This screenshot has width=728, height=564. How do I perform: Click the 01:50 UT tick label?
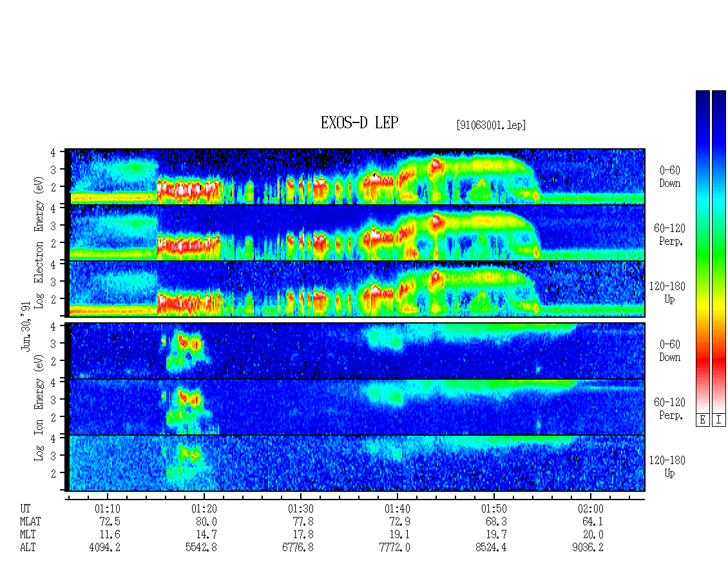click(493, 509)
